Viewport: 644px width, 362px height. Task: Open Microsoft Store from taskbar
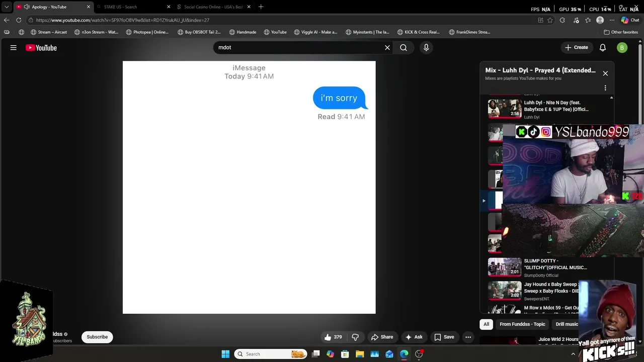tap(345, 354)
